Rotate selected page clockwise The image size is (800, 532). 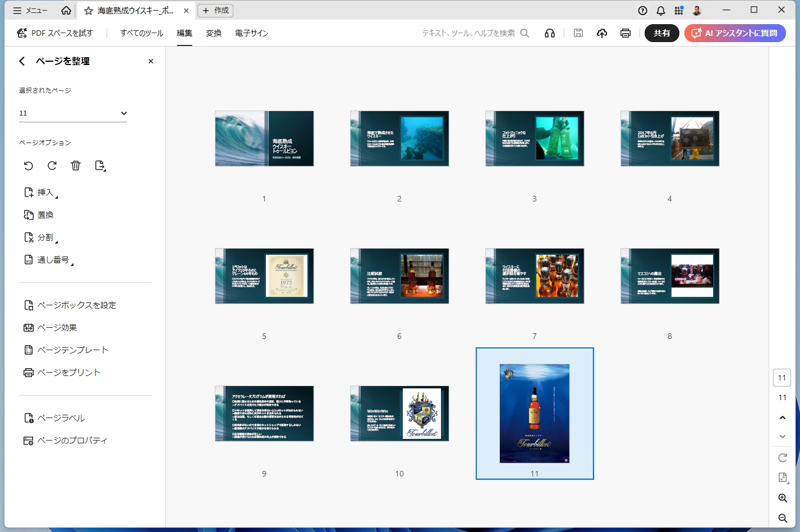click(x=52, y=166)
